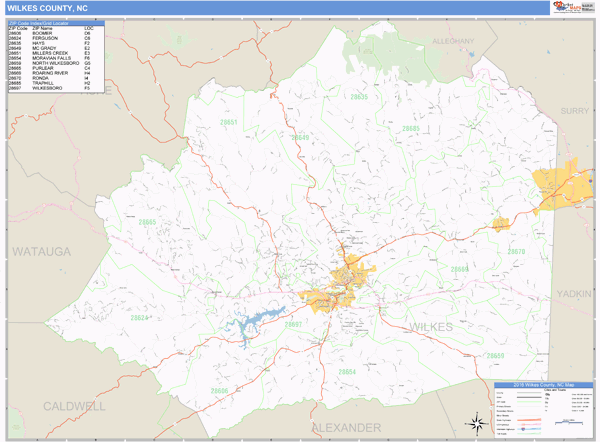This screenshot has height=442, width=600.
Task: Select the WILKESBORO row in ZIP index
Action: (48, 89)
